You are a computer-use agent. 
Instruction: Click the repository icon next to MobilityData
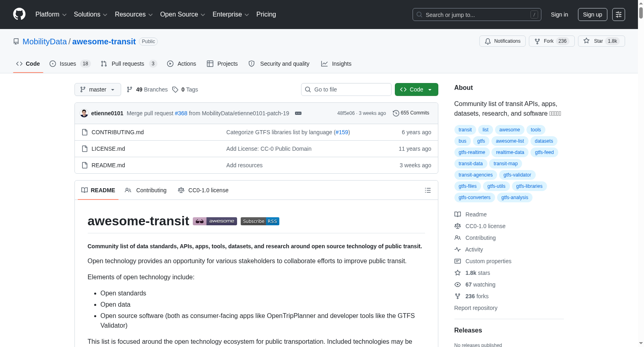[16, 42]
